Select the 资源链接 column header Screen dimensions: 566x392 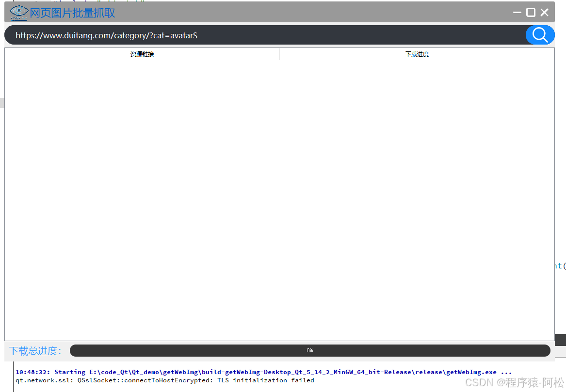(x=142, y=54)
